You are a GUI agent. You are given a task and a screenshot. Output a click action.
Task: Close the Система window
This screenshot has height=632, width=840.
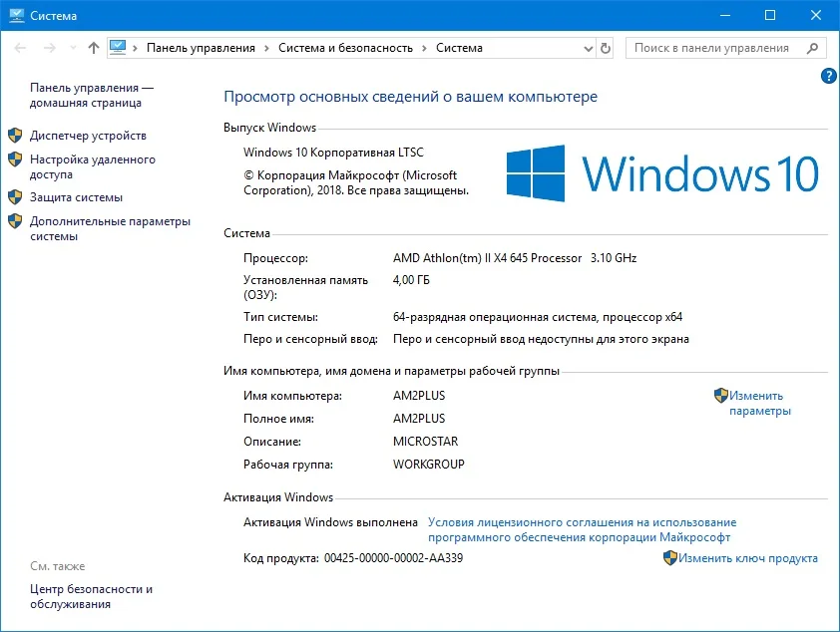815,16
